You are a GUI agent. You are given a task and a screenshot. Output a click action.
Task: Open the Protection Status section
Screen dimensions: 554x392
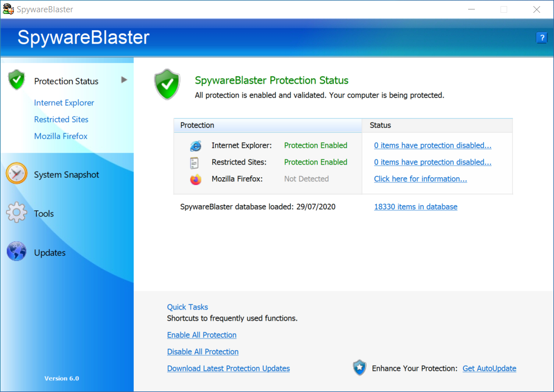(66, 81)
